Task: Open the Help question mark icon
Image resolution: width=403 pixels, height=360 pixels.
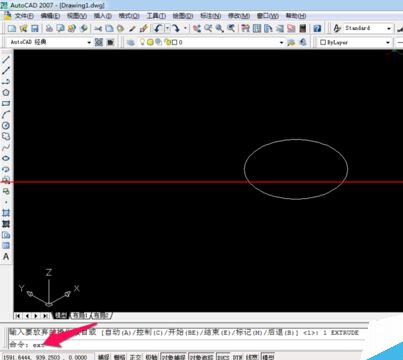Action: tap(317, 28)
